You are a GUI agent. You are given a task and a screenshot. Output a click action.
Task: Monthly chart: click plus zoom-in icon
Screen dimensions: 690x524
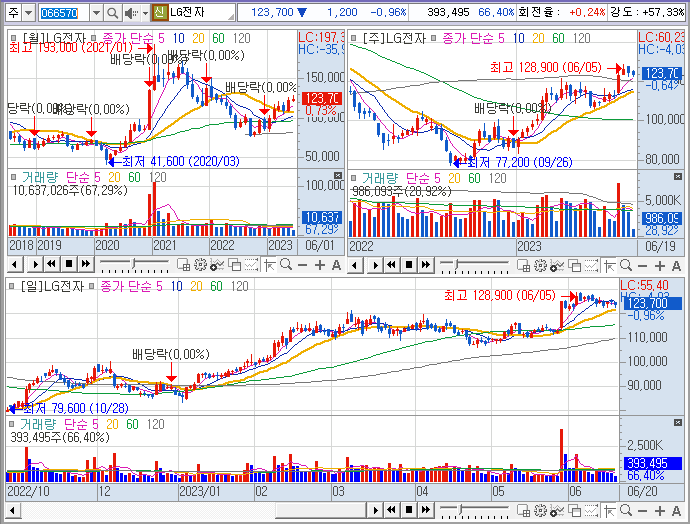point(320,265)
